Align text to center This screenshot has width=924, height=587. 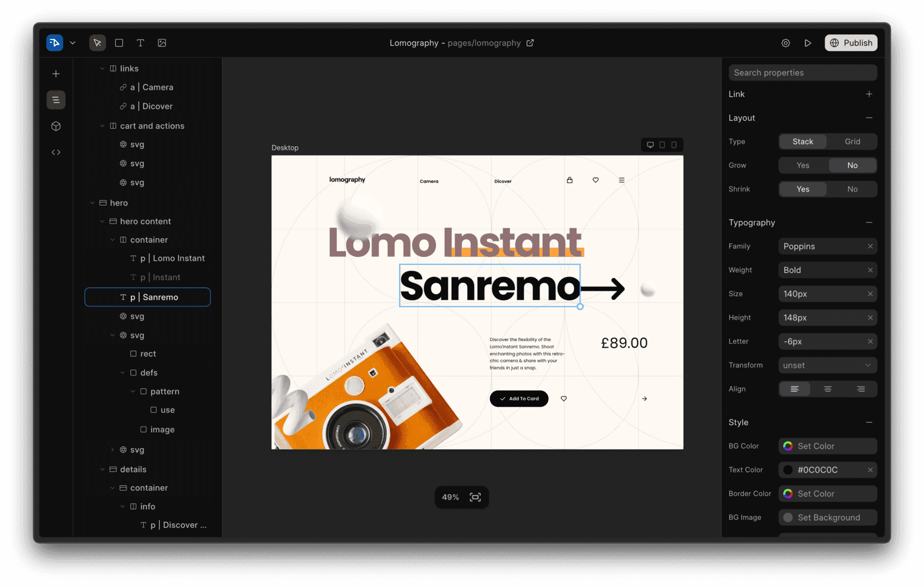pos(828,389)
